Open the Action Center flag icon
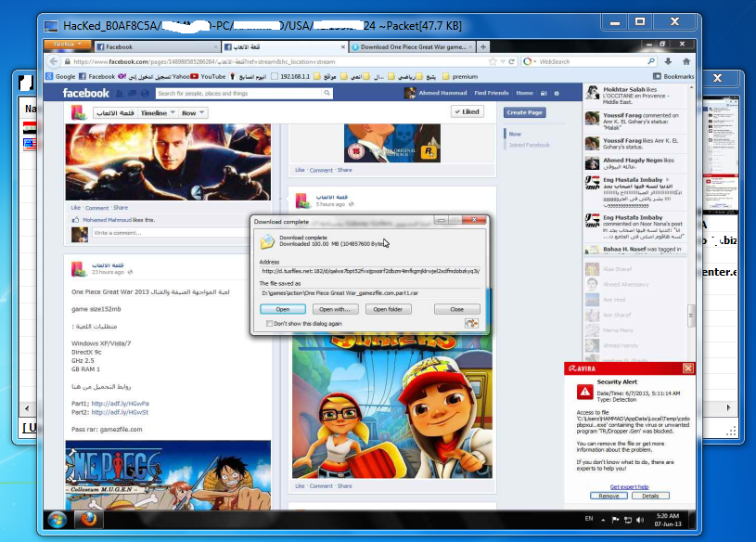 [x=615, y=520]
